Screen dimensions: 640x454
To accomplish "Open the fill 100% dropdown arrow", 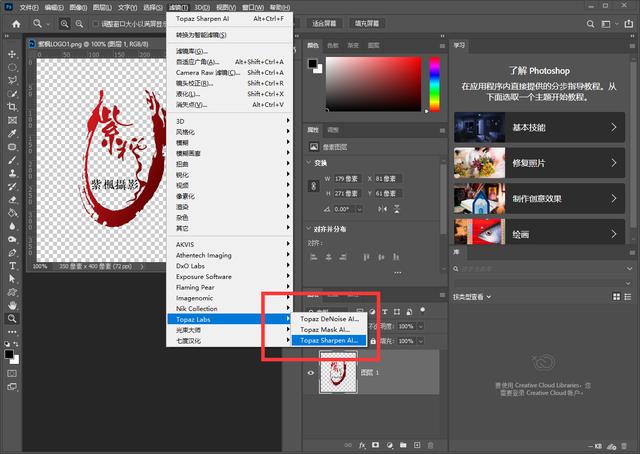I will (x=420, y=341).
